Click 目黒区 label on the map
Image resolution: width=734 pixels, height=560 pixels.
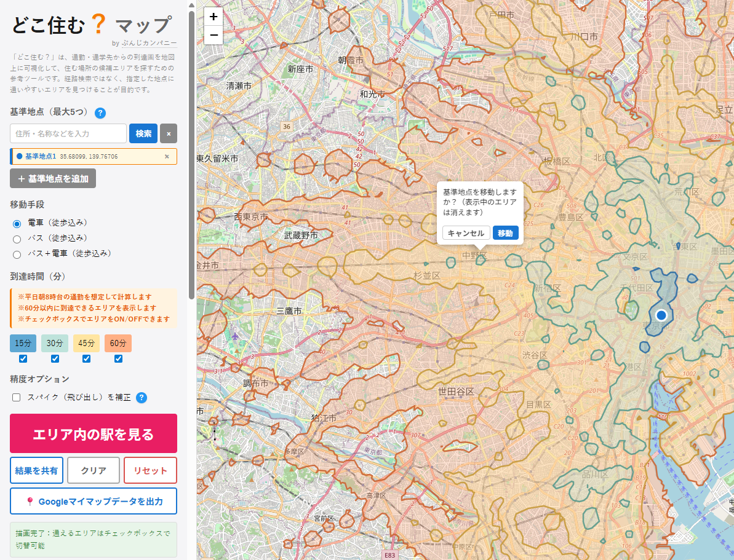tap(538, 404)
